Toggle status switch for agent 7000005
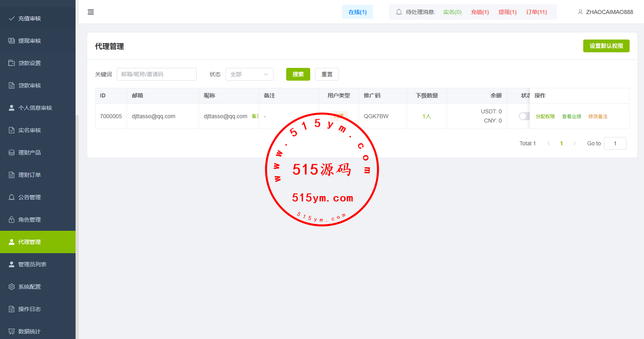Image resolution: width=644 pixels, height=339 pixels. coord(524,116)
